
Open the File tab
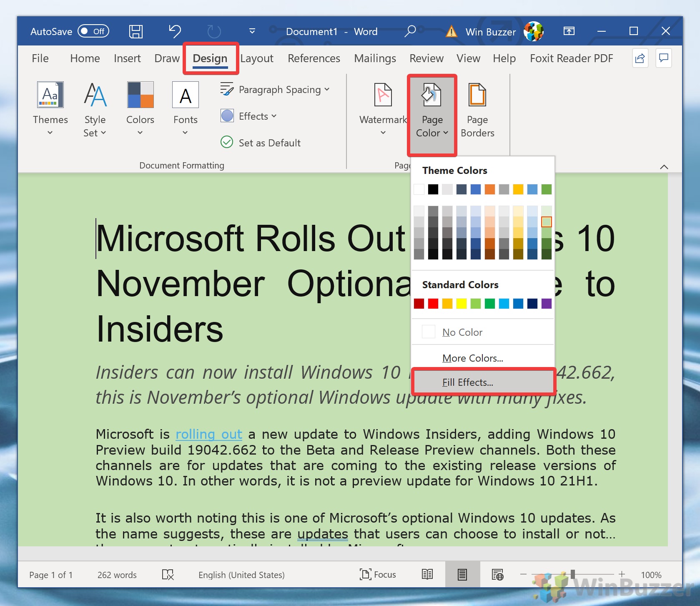40,58
